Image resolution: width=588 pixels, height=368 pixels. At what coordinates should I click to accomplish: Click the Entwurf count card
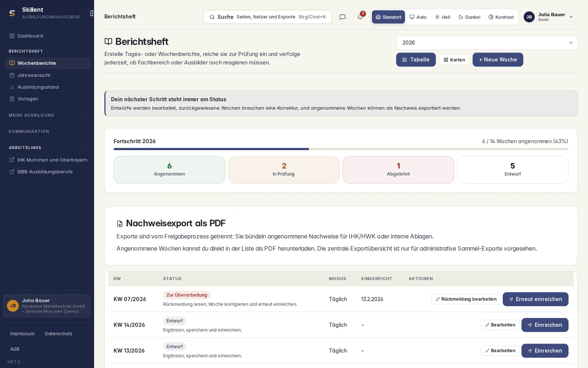[513, 170]
